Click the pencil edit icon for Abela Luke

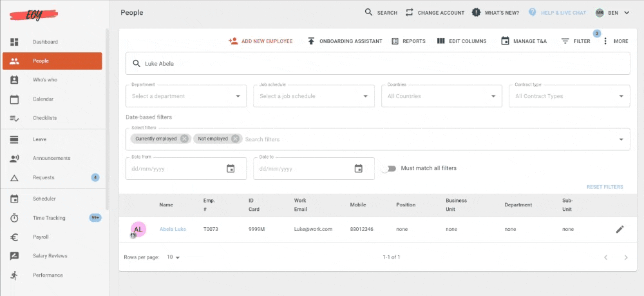coord(620,229)
